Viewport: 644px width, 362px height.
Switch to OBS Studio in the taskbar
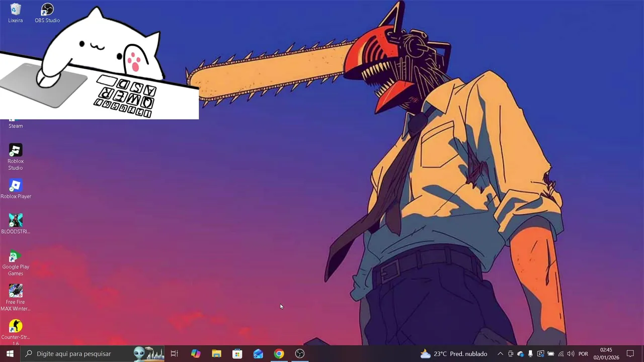[x=300, y=354]
